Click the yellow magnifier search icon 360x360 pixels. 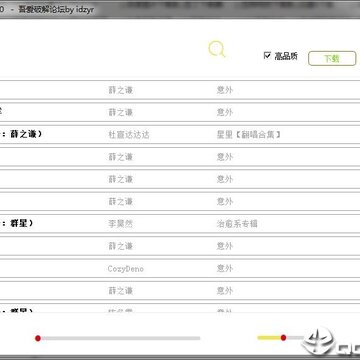217,49
